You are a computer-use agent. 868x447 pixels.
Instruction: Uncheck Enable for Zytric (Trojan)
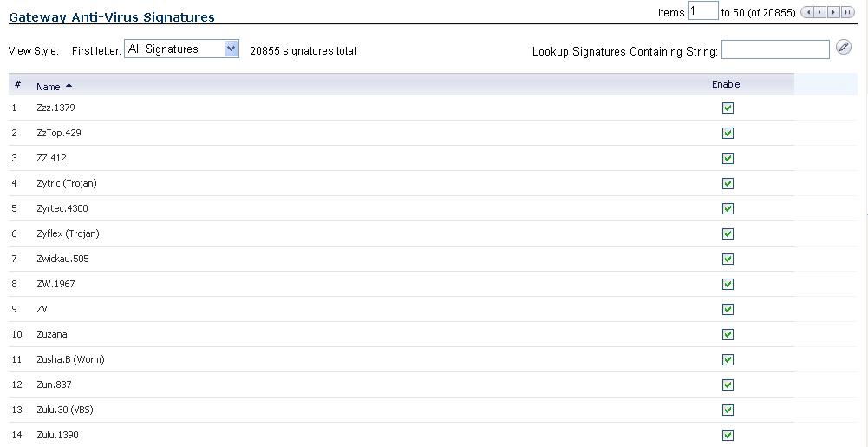coord(728,184)
